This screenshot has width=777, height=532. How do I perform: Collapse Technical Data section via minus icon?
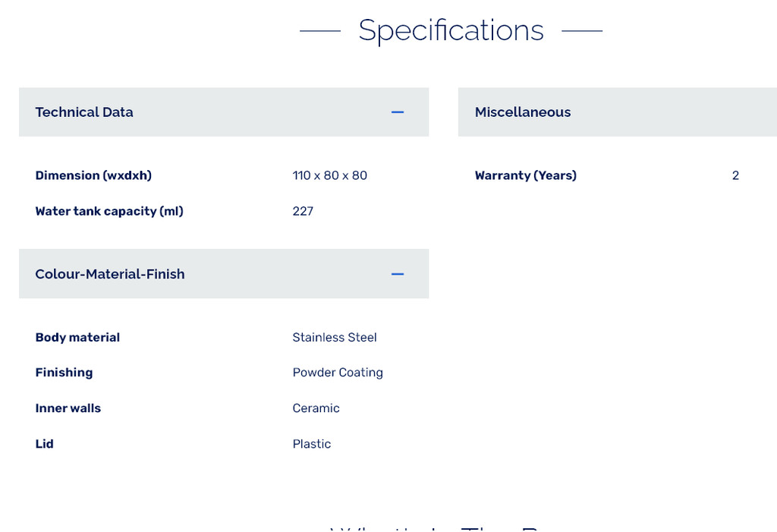[398, 112]
